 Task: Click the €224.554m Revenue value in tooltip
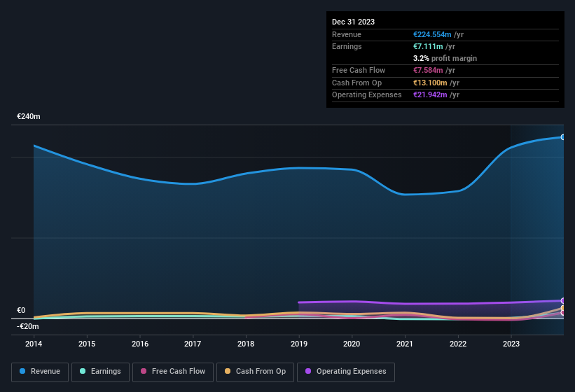tap(432, 34)
